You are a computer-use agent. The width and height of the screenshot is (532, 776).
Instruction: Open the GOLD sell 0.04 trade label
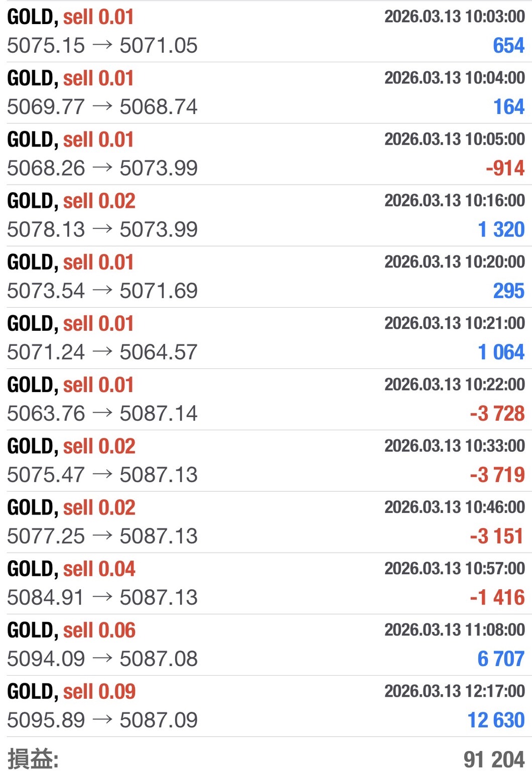[x=71, y=569]
